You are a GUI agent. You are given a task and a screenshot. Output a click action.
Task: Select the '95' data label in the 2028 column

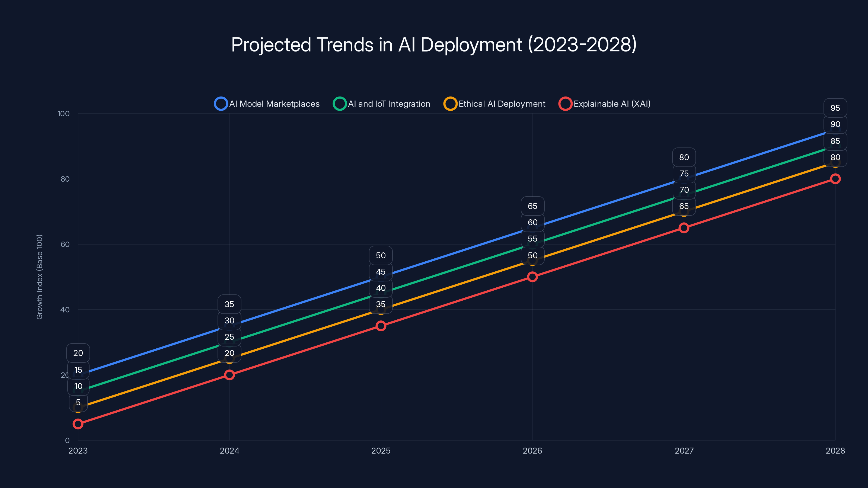pos(835,108)
